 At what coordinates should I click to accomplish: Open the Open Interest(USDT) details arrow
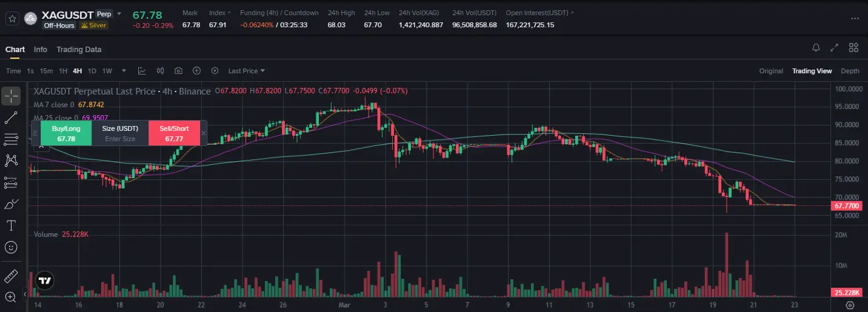pyautogui.click(x=572, y=13)
